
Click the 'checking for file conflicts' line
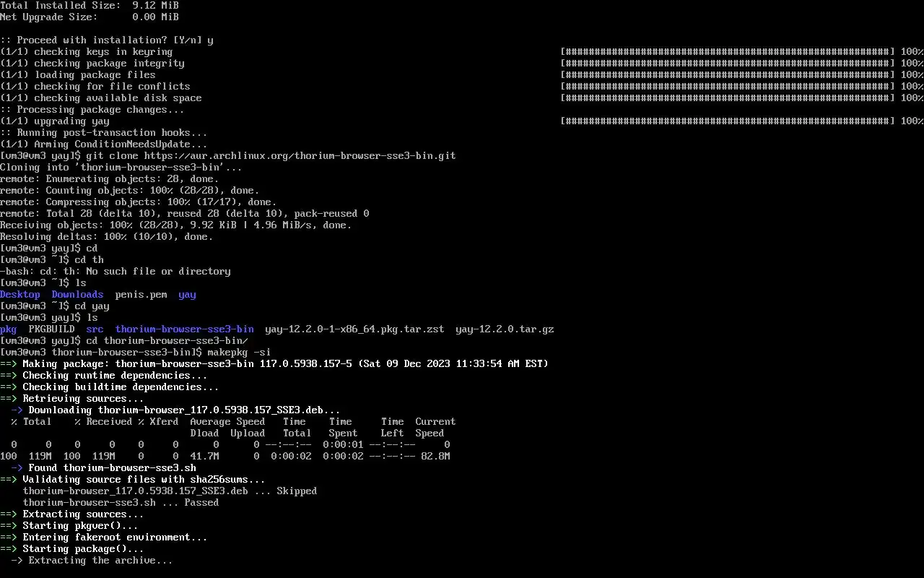pyautogui.click(x=95, y=86)
